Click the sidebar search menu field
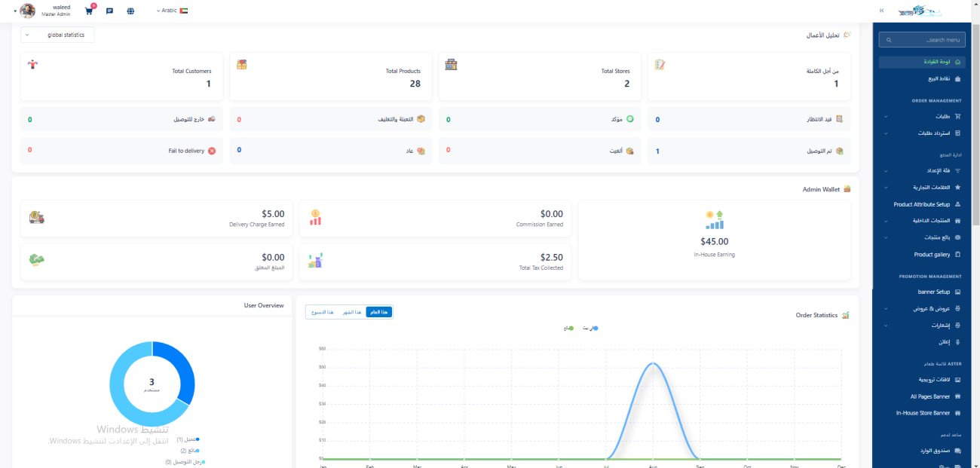Screen dimensions: 980x468 coord(921,40)
